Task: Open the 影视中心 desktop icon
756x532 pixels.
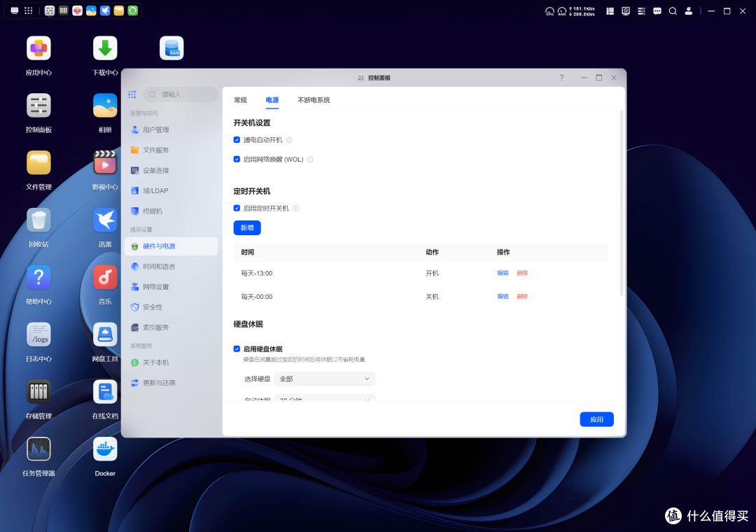Action: coord(105,163)
